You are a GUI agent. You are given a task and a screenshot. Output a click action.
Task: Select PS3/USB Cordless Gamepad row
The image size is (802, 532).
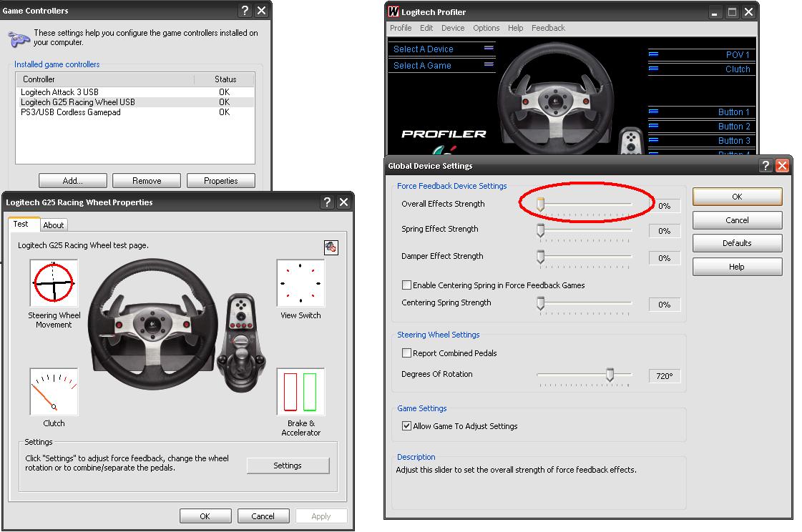(135, 112)
